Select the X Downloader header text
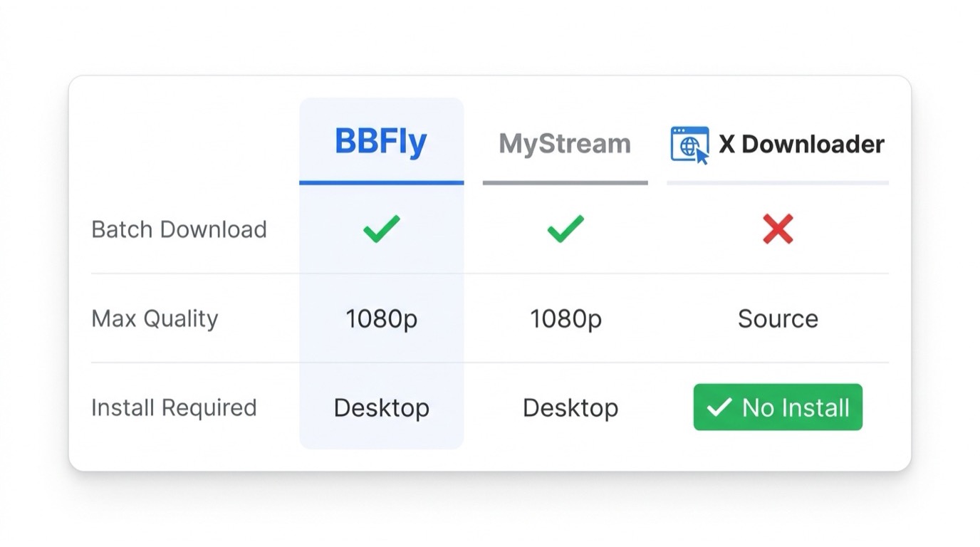This screenshot has height=547, width=980. (x=801, y=144)
